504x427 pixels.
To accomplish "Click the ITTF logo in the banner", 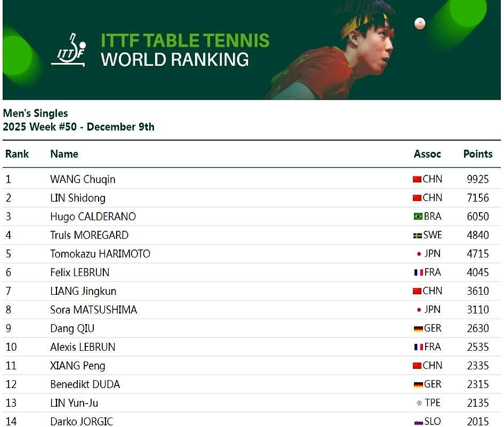I will point(68,50).
